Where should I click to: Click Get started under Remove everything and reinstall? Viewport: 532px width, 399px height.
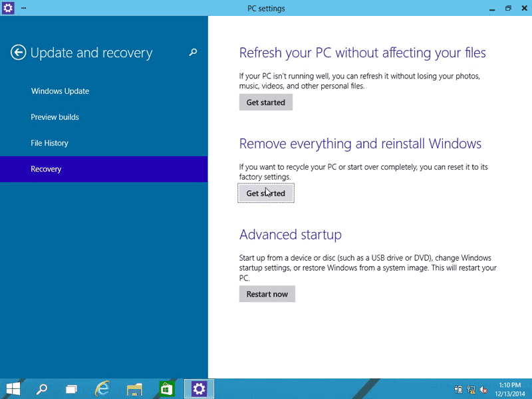[265, 193]
